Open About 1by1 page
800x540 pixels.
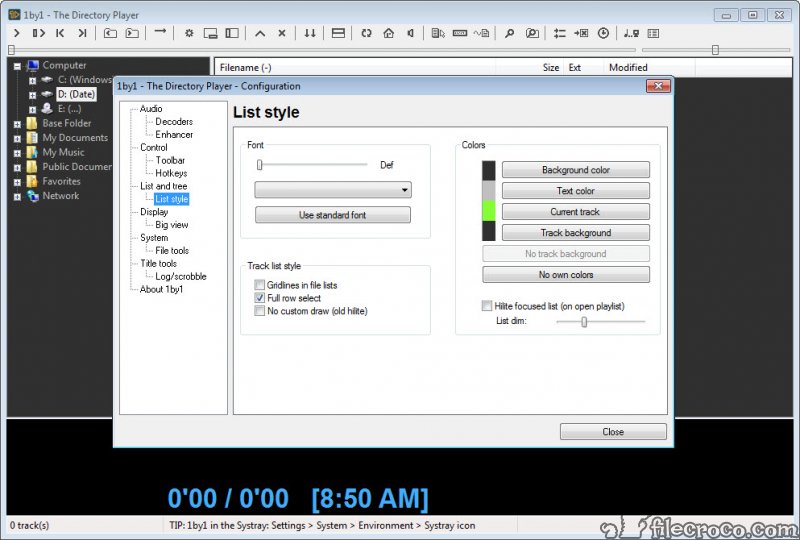[x=161, y=289]
